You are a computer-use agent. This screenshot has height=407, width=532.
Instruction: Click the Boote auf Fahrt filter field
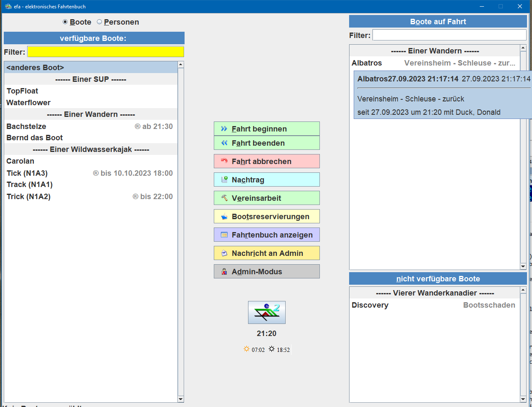[449, 35]
